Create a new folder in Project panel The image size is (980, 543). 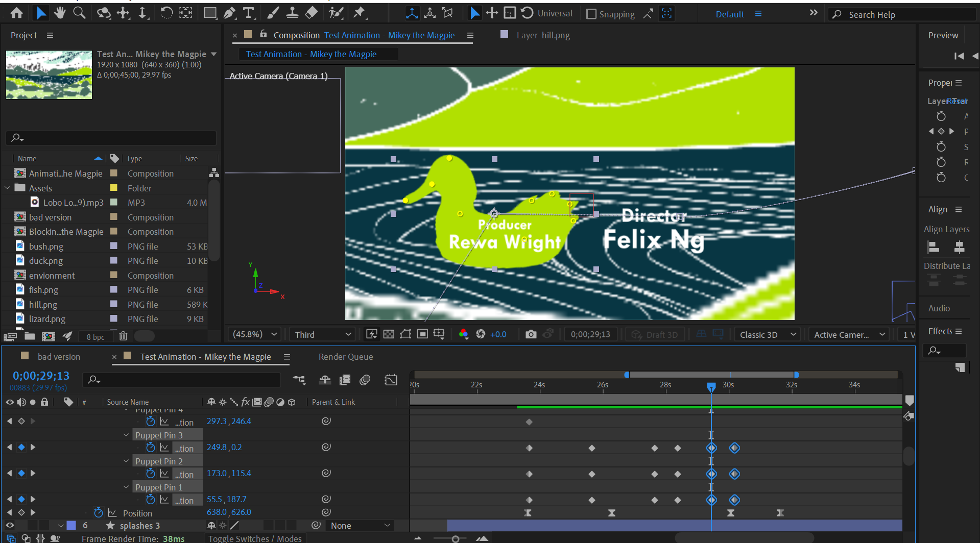30,336
